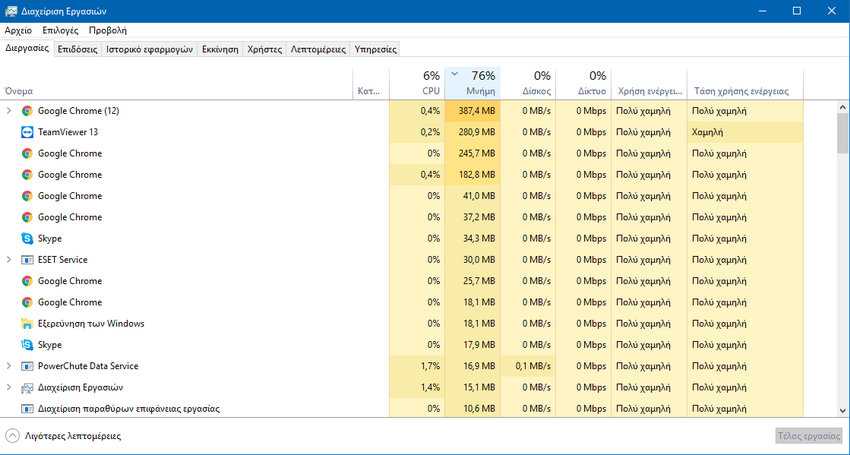
Task: Click the Τέλος εργασίας button
Action: (x=809, y=436)
